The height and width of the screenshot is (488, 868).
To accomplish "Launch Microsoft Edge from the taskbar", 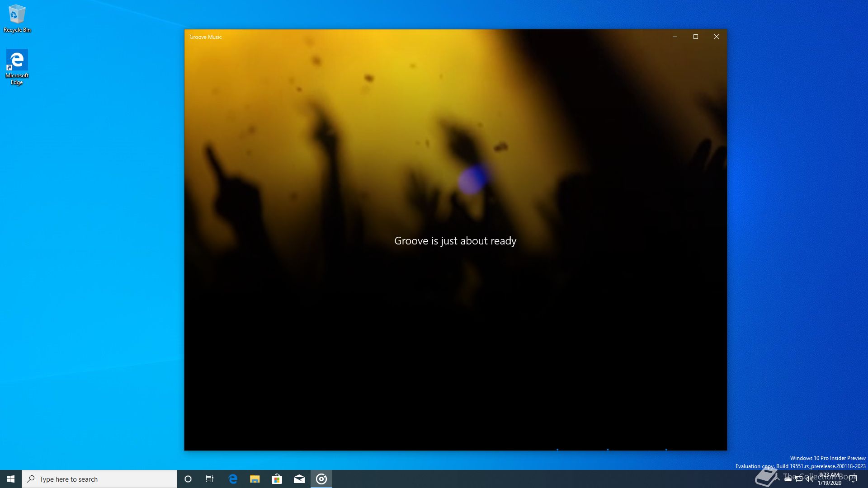I will 233,479.
